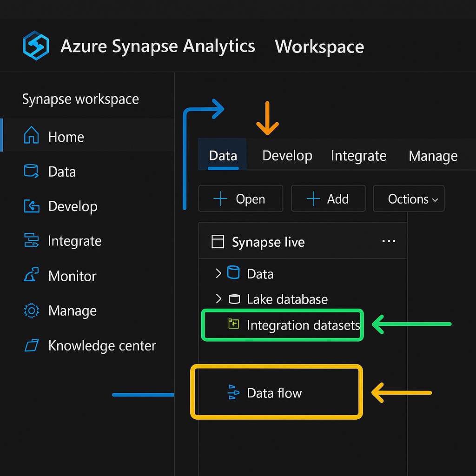The image size is (476, 476).
Task: Click the Home house icon in sidebar
Action: pyautogui.click(x=31, y=135)
